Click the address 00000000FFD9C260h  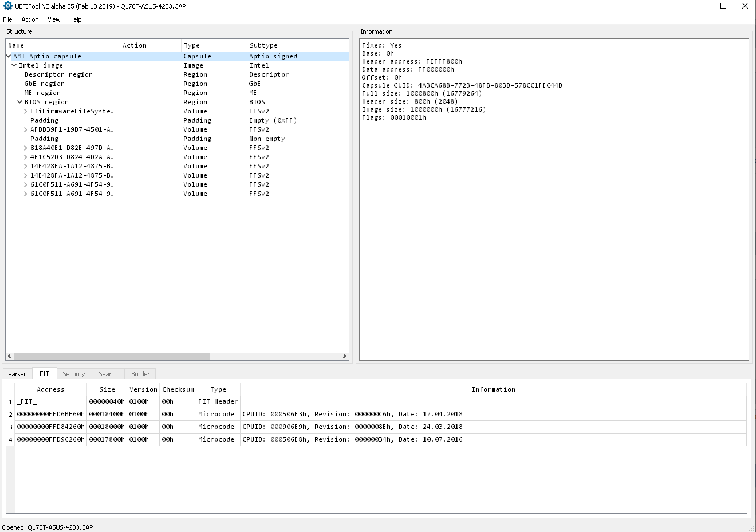(x=50, y=439)
